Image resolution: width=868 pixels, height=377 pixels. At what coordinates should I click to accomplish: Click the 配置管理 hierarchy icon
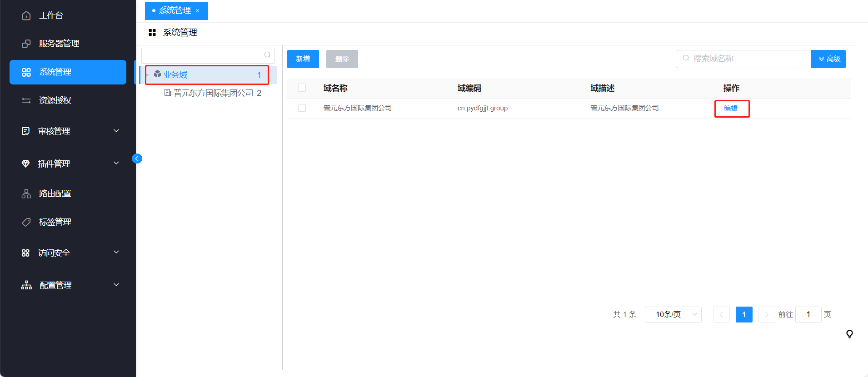pos(26,285)
